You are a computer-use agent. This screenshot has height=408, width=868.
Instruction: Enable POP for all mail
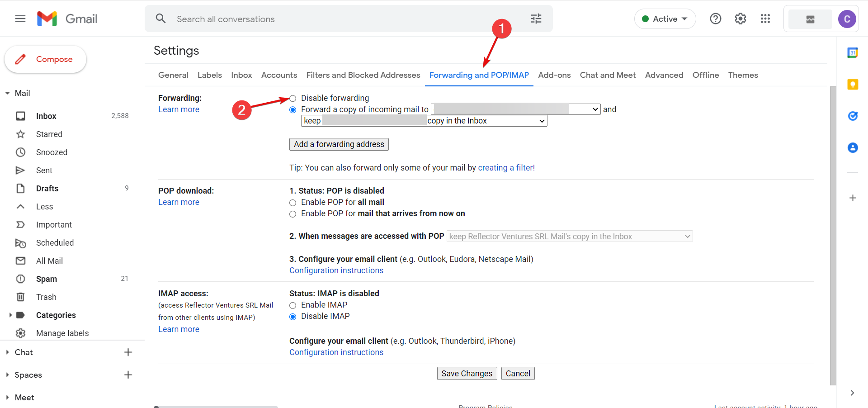pyautogui.click(x=293, y=203)
